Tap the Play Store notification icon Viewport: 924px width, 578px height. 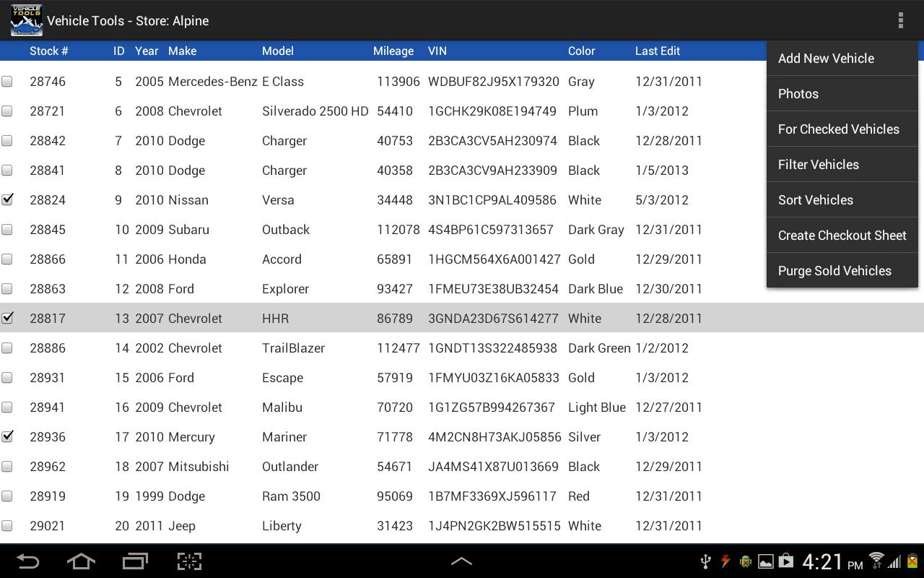785,561
